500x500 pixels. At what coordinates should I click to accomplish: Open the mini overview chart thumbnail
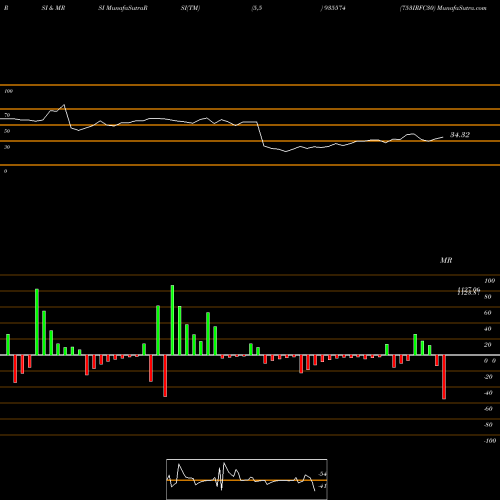(x=247, y=479)
